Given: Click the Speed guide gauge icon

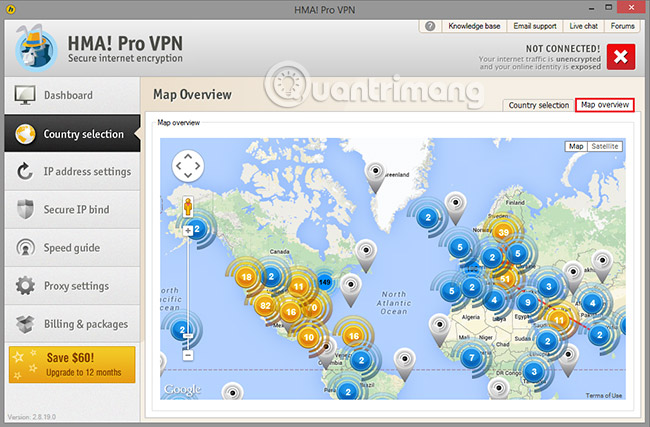Looking at the screenshot, I should pos(25,248).
